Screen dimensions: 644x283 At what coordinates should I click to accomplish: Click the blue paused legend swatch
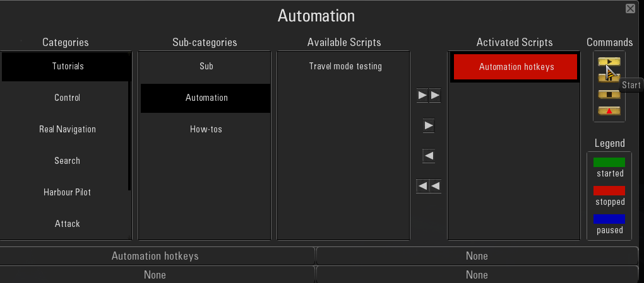[x=609, y=219]
